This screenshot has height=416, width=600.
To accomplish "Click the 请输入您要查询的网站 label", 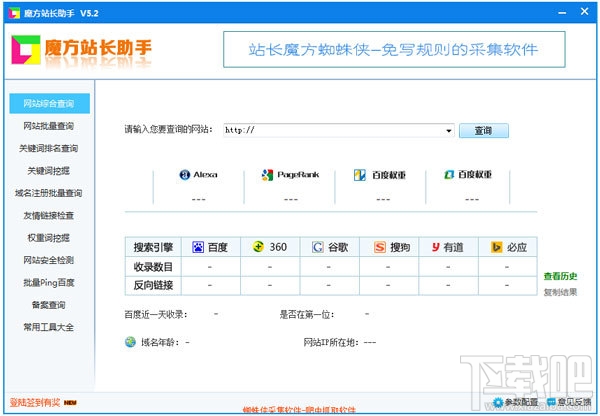I will coord(168,130).
